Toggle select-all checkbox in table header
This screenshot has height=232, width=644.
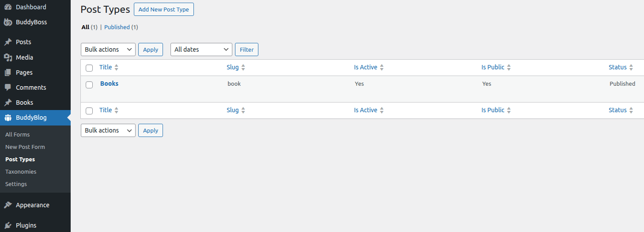(x=89, y=68)
